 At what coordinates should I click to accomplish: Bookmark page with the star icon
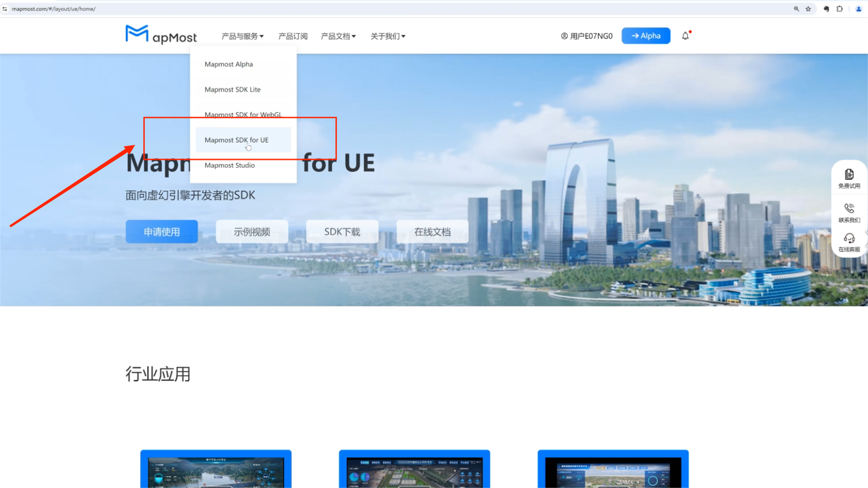pos(808,9)
